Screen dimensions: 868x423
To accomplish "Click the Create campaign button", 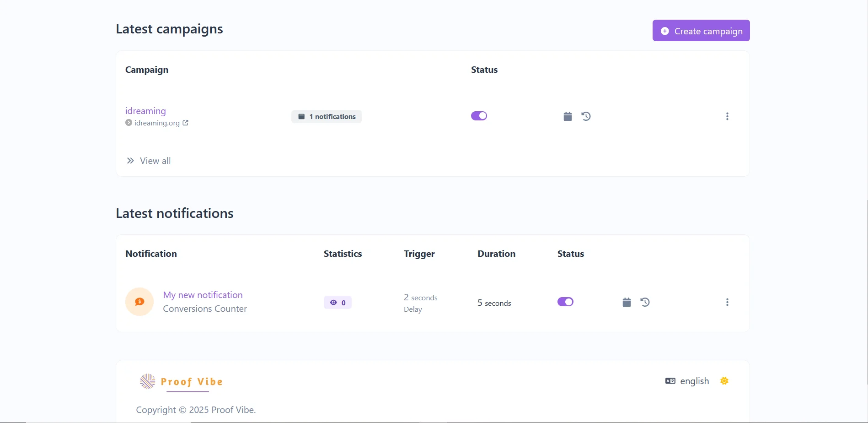I will pyautogui.click(x=701, y=30).
